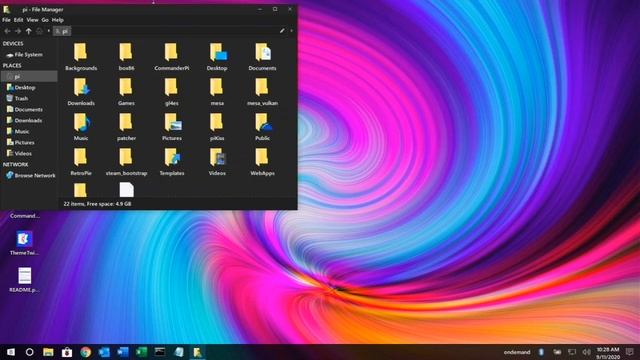Select the steam_bootstrap folder icon
Screen dimensions: 640x360
[x=126, y=158]
